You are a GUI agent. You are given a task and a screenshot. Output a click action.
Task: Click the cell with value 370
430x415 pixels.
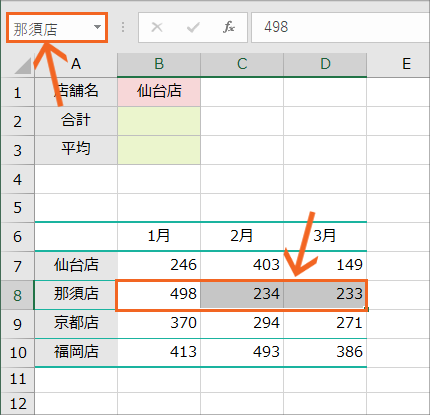tap(159, 324)
